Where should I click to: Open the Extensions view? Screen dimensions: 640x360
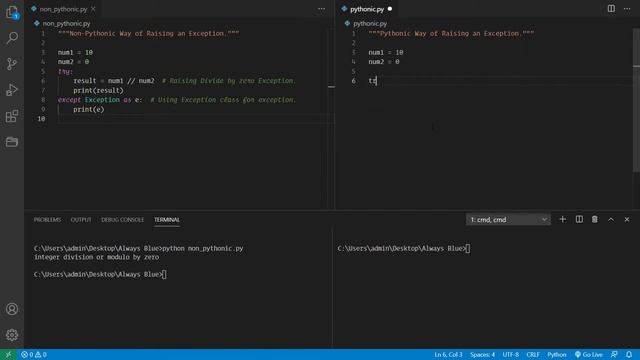coord(12,116)
